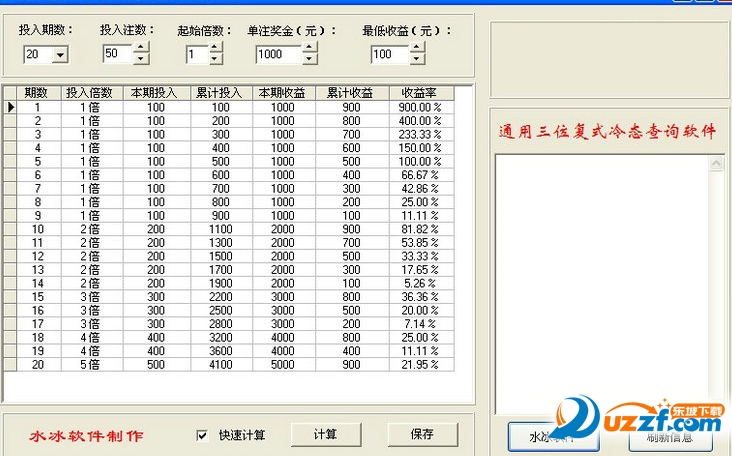The width and height of the screenshot is (732, 456).
Task: Click the 4倍 cell in row 18
Action: (x=92, y=337)
